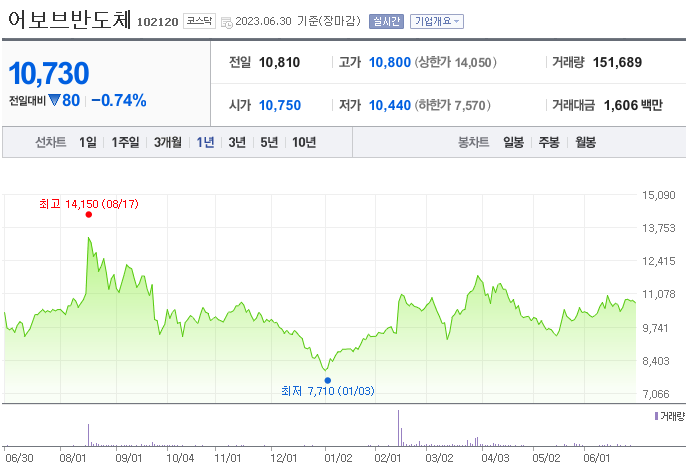Click the volume spike bar near 08/17

tap(88, 435)
